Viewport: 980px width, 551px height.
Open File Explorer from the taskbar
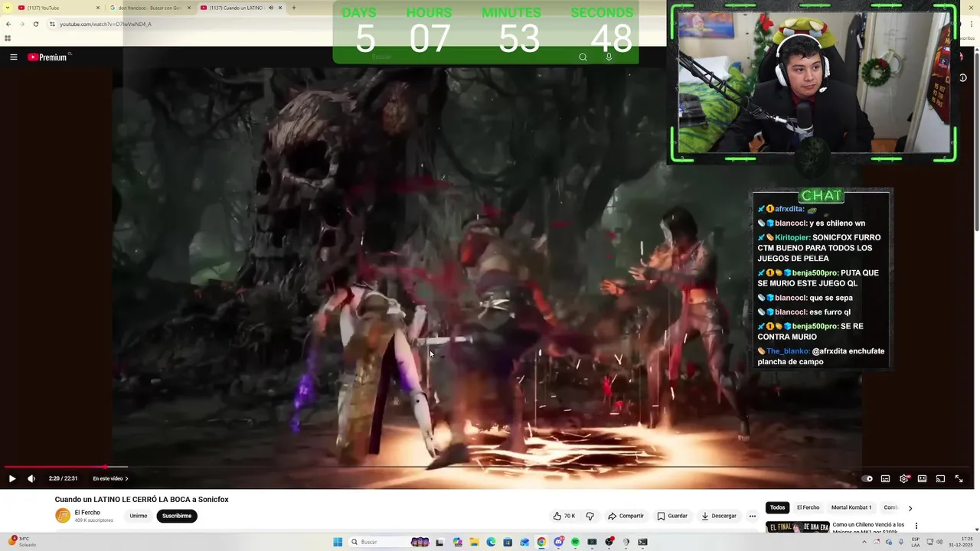coord(474,542)
